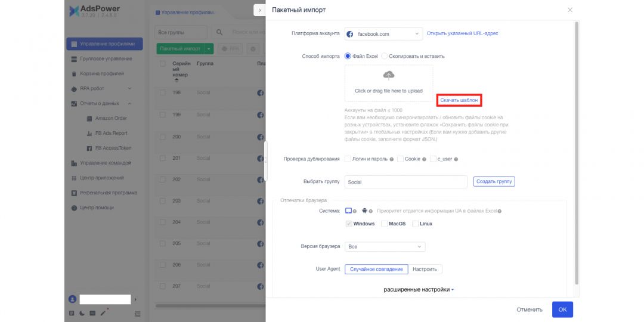Click the info icon beside the Android icon
This screenshot has height=322, width=644.
pos(370,211)
